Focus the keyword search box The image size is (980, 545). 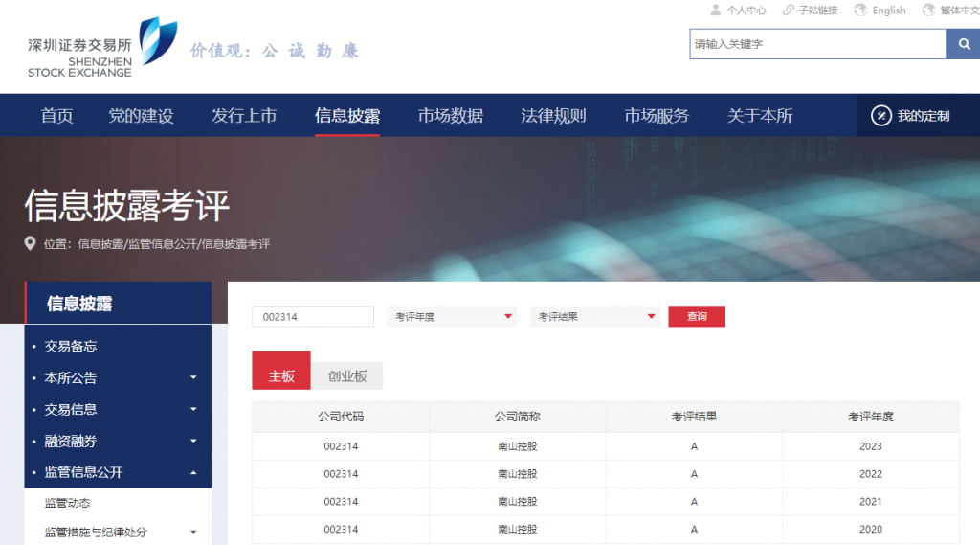click(817, 44)
